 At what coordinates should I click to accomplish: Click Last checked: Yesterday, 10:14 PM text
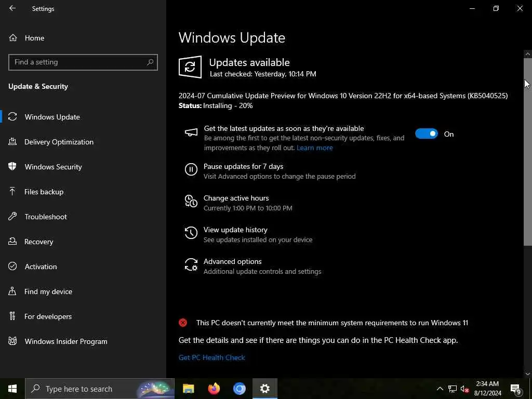point(263,74)
